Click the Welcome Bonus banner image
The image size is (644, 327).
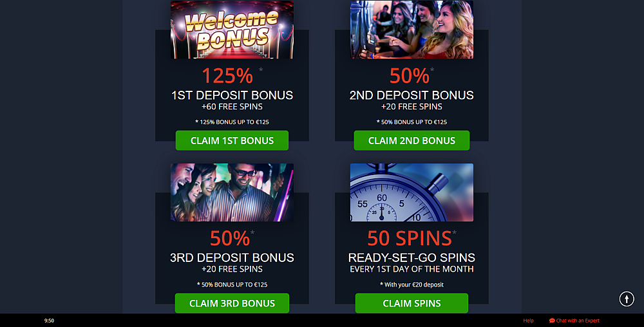click(232, 30)
